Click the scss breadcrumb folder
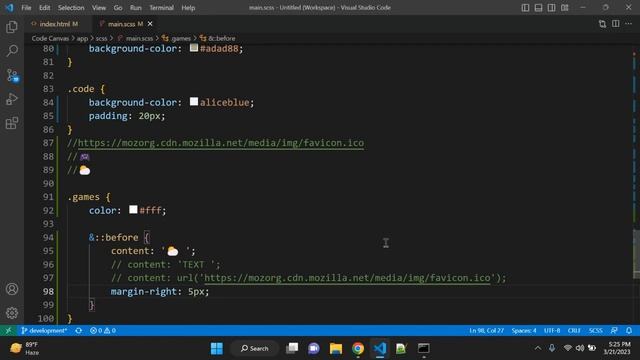This screenshot has width=640, height=360. click(101, 38)
